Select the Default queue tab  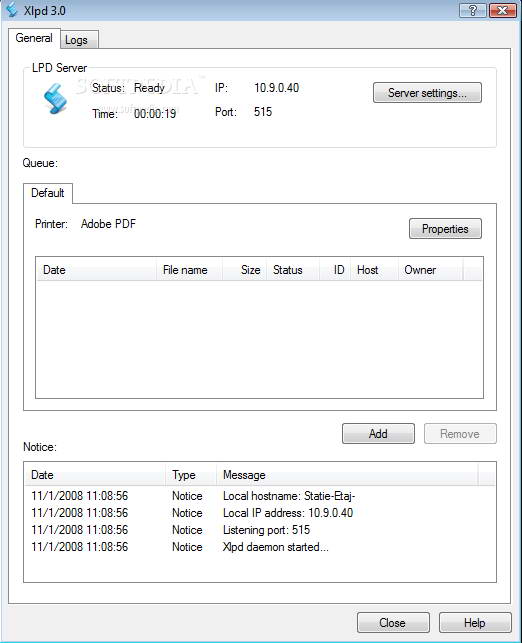pyautogui.click(x=48, y=193)
